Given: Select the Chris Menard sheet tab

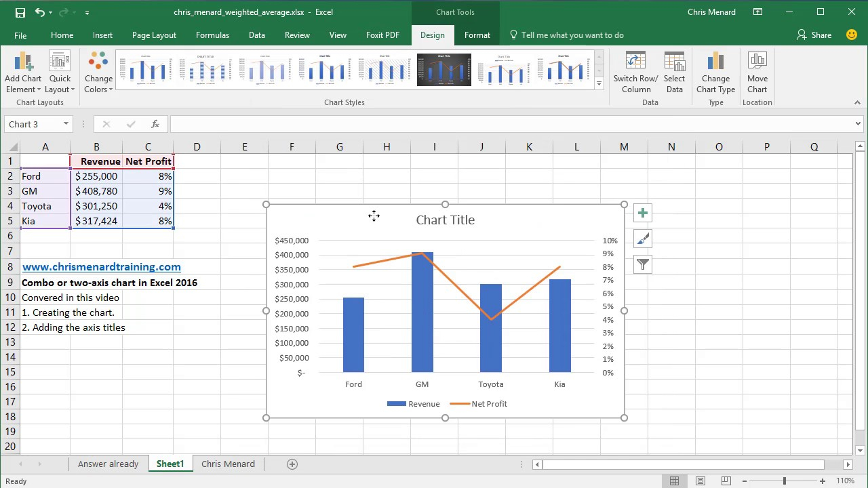Looking at the screenshot, I should point(228,464).
